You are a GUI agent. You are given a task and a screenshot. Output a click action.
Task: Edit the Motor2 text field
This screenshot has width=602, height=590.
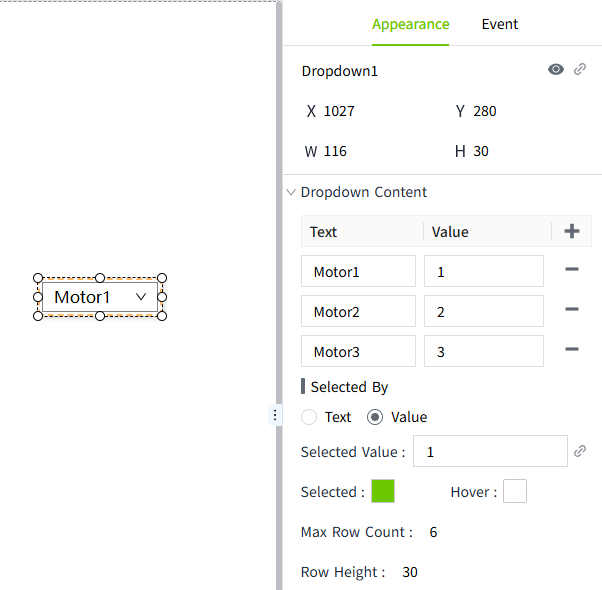point(358,311)
